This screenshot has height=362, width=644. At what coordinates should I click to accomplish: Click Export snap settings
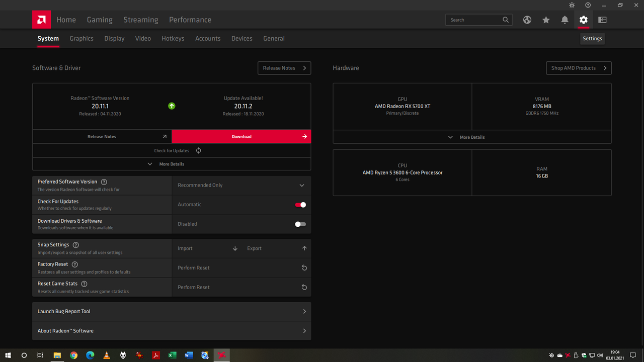276,248
